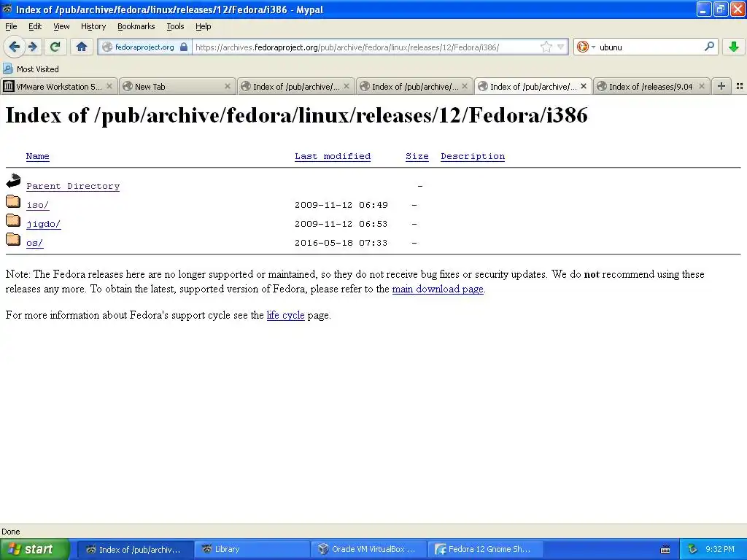The image size is (747, 560).
Task: Open the Home page icon
Action: pyautogui.click(x=82, y=47)
